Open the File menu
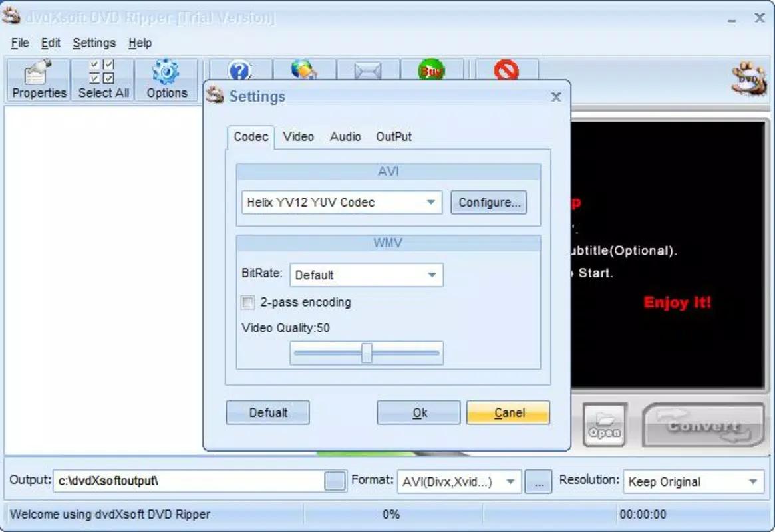 point(20,43)
